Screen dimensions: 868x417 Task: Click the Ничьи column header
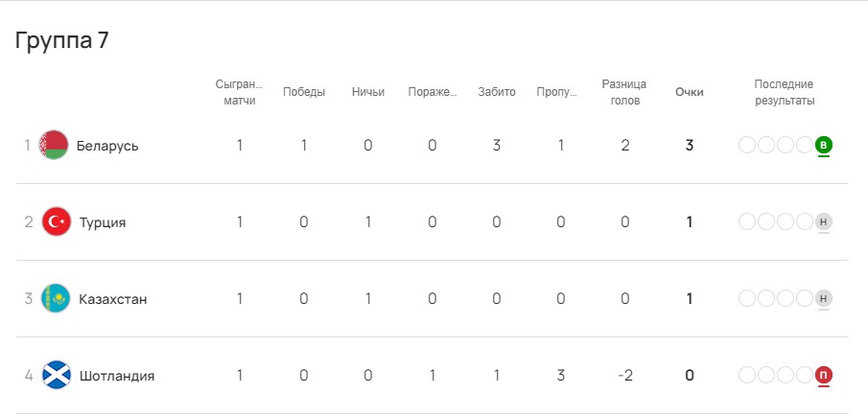pos(368,92)
